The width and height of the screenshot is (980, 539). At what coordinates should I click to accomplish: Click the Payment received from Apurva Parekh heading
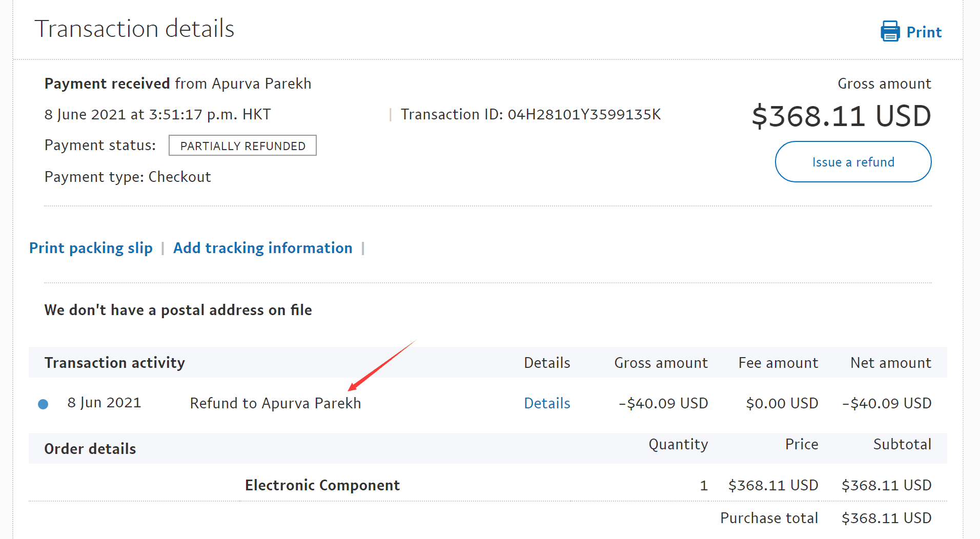[x=178, y=84]
